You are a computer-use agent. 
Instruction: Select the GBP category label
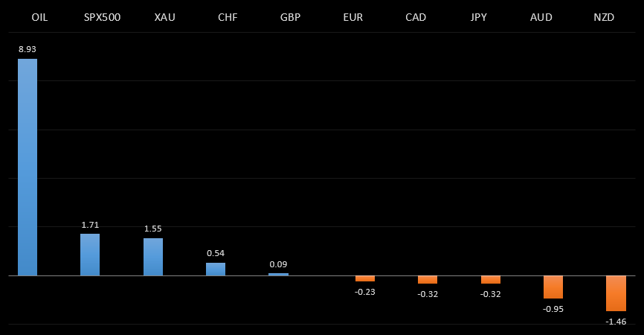[x=290, y=17]
